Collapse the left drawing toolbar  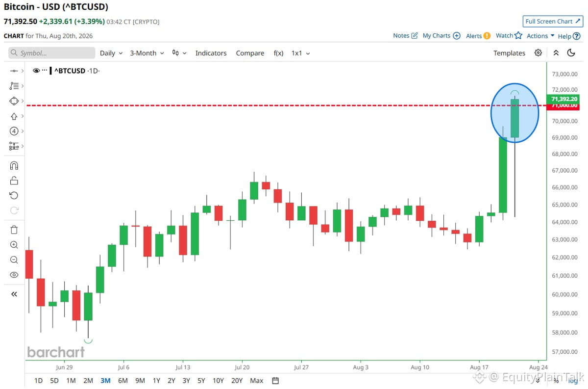tap(14, 294)
